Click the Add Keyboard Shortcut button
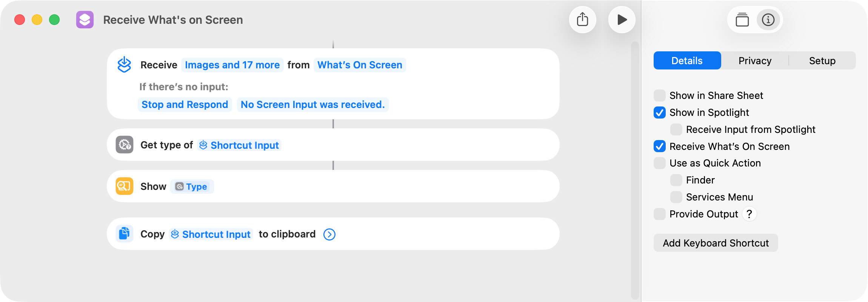This screenshot has width=868, height=302. [x=716, y=243]
